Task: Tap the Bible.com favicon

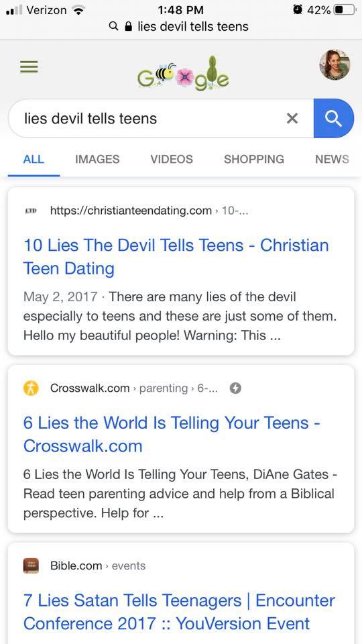Action: tap(32, 566)
